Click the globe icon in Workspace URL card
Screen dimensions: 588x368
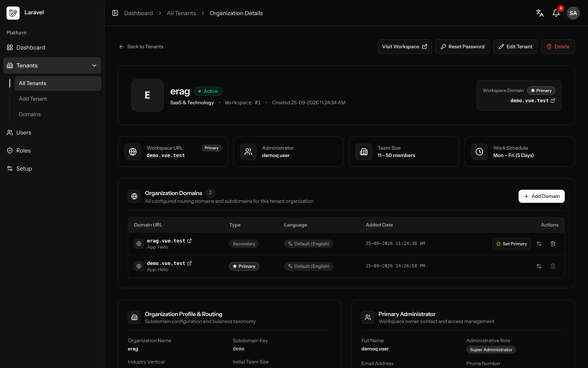click(133, 152)
